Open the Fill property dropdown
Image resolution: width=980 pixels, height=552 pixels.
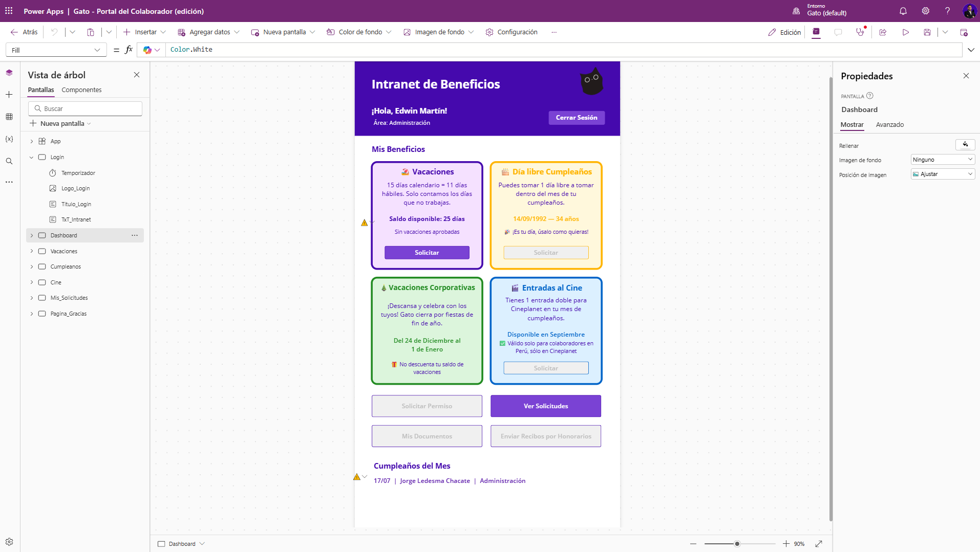(56, 50)
